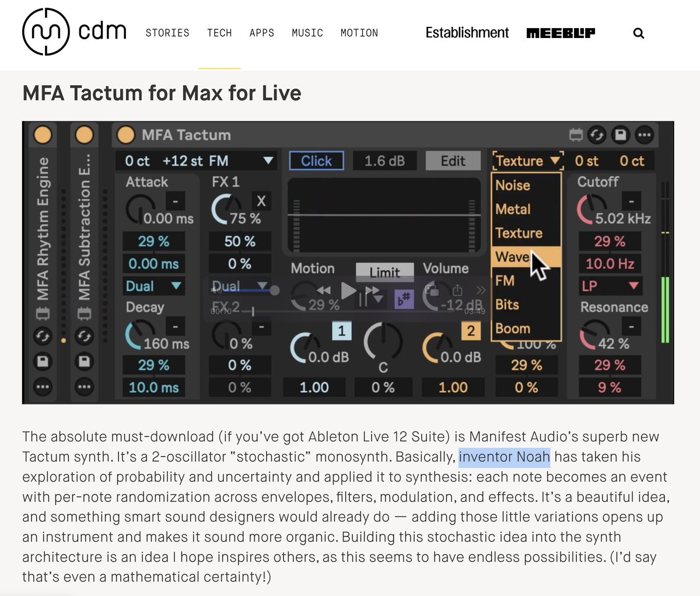Open the LP filter type dropdown
700x596 pixels.
tap(610, 286)
